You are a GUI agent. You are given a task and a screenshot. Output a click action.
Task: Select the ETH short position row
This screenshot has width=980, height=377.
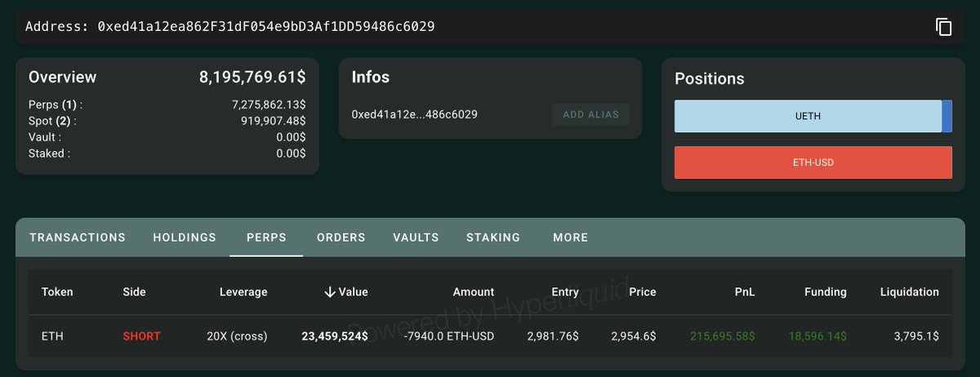pyautogui.click(x=490, y=336)
